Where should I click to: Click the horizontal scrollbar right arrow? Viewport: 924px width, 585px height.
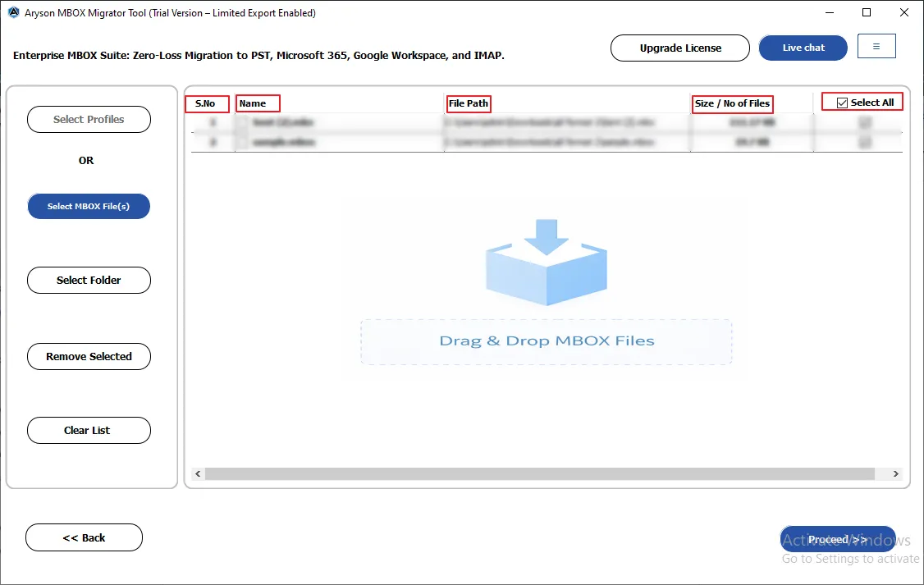(x=896, y=474)
